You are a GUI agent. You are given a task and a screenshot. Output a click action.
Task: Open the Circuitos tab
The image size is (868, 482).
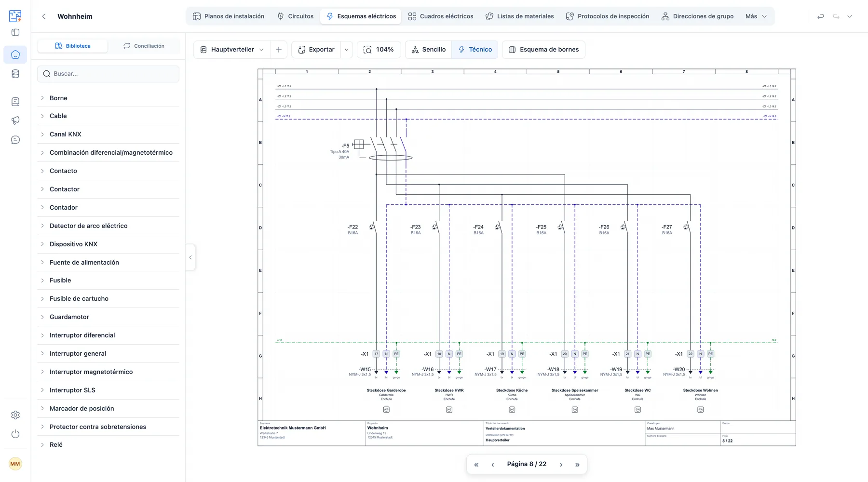296,16
